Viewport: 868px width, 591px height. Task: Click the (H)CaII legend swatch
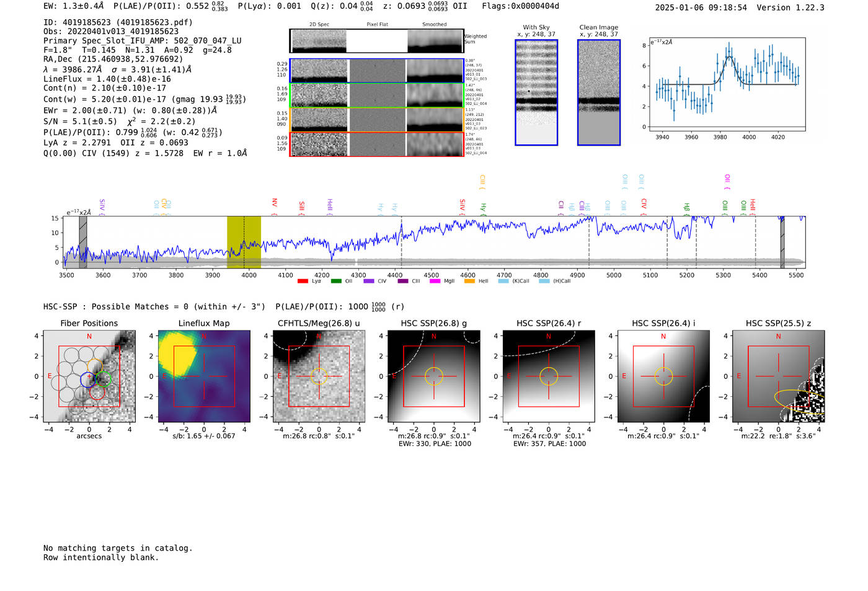point(544,281)
